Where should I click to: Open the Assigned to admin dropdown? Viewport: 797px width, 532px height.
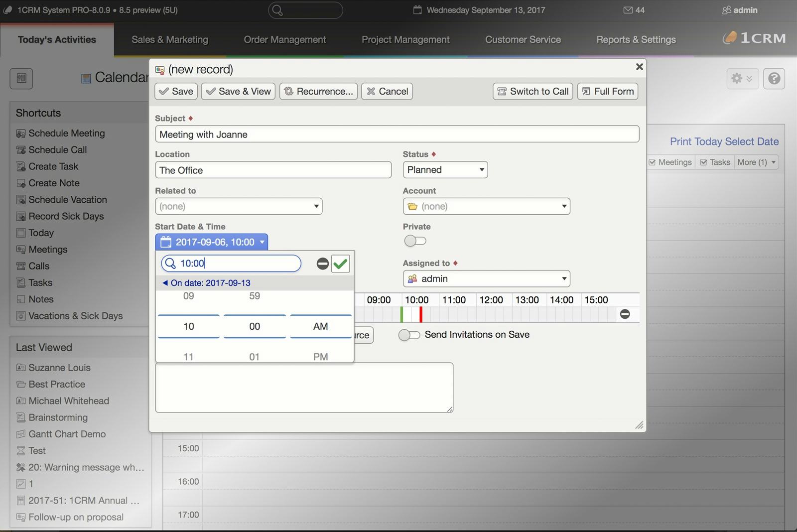click(x=487, y=279)
